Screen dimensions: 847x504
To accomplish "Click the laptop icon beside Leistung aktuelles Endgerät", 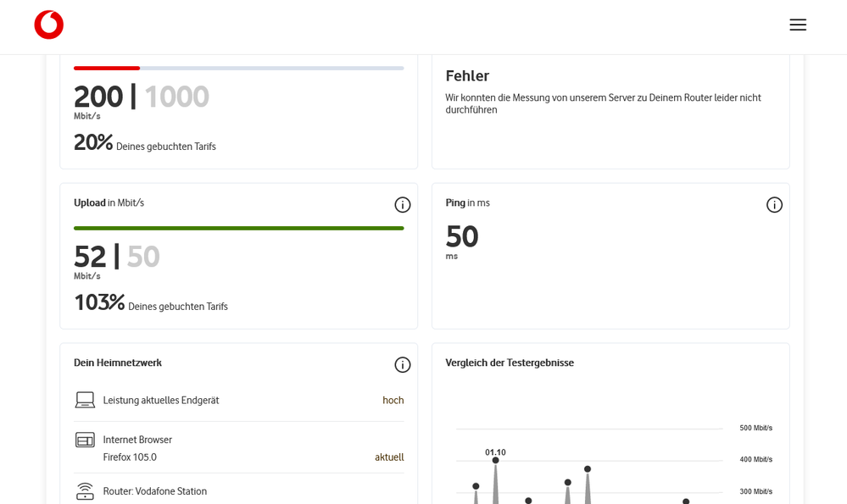I will click(85, 400).
